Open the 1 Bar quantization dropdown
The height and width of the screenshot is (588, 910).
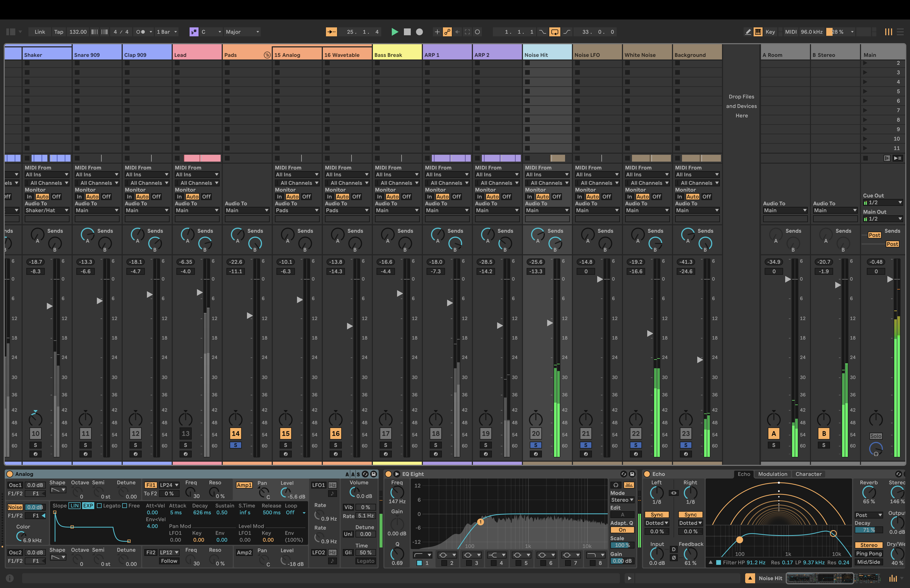tap(167, 32)
